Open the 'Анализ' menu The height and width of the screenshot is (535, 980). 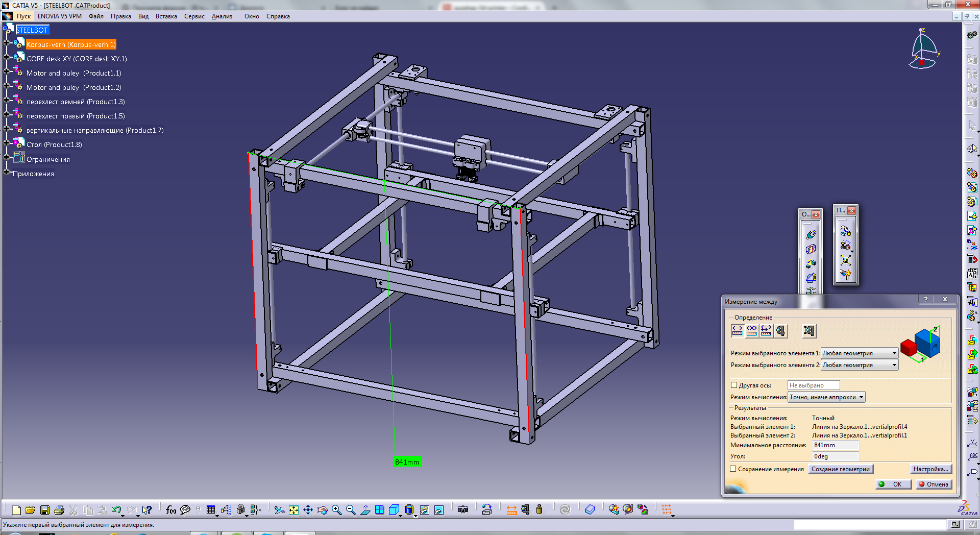222,16
